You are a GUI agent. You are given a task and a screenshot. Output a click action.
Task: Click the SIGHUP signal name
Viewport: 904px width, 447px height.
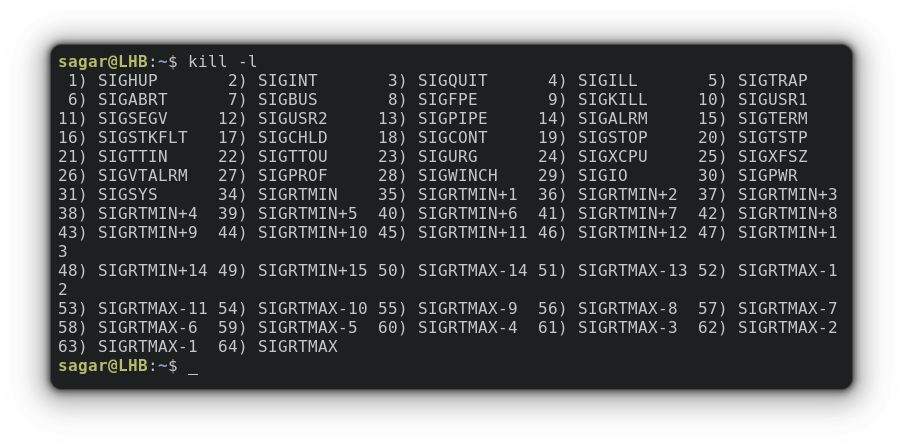(x=127, y=80)
